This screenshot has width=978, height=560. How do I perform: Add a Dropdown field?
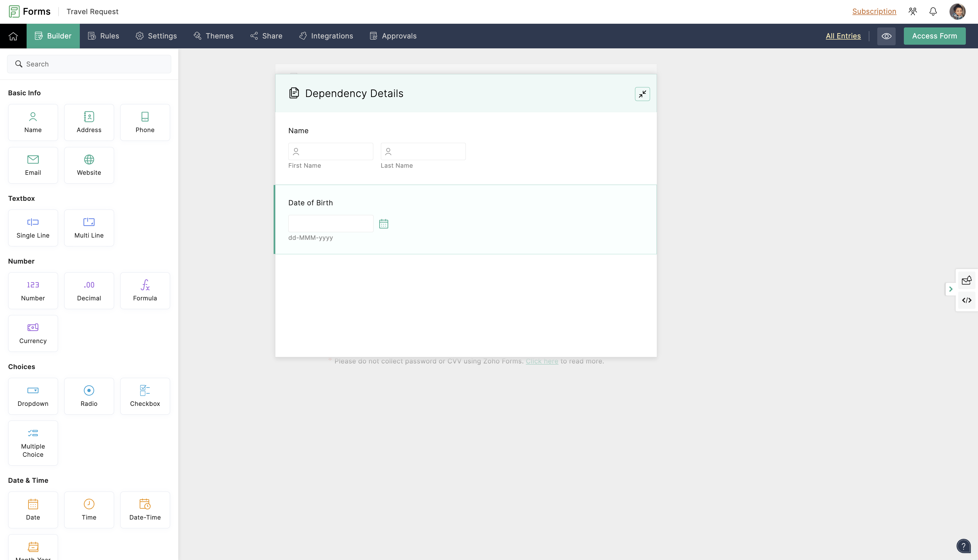tap(33, 396)
